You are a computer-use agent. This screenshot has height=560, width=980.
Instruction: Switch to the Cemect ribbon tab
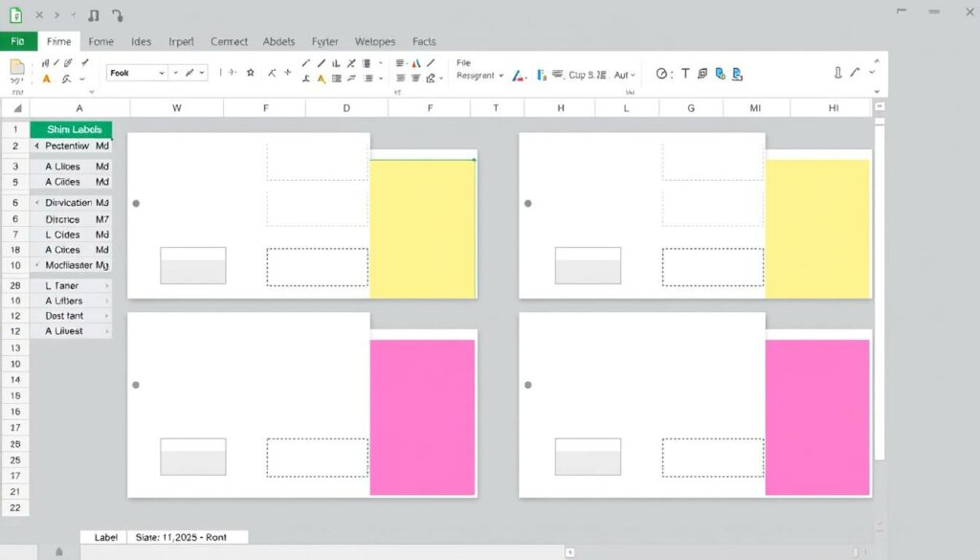(x=229, y=42)
